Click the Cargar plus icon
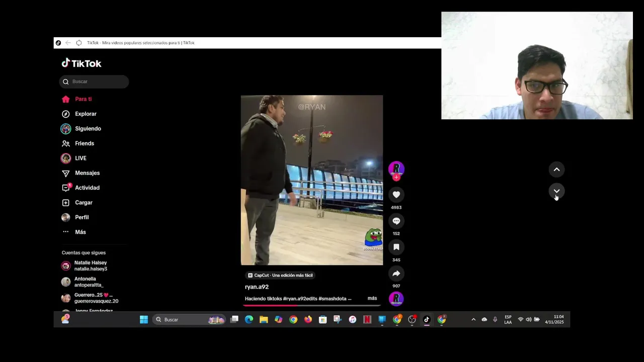 (65, 203)
